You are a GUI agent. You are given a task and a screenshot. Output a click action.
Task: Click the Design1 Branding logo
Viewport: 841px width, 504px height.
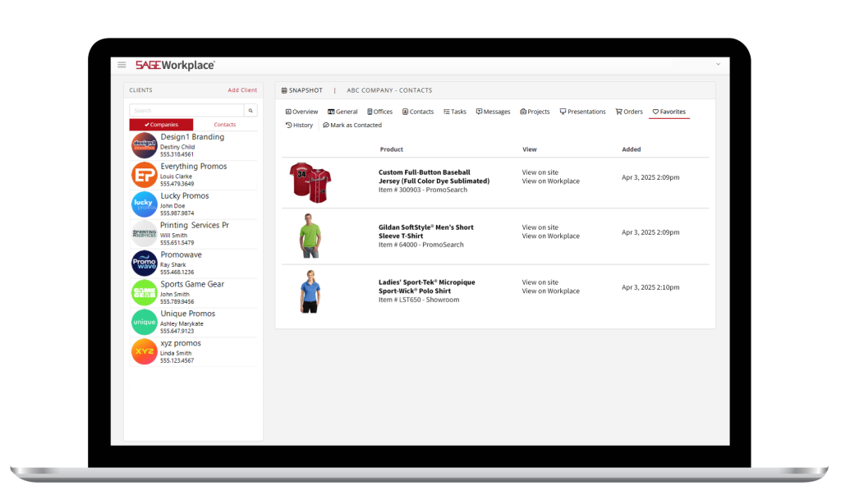pyautogui.click(x=144, y=145)
